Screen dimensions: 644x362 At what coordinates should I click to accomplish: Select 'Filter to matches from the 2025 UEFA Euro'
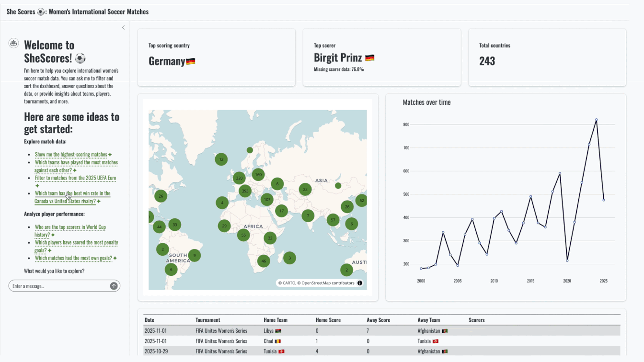75,178
